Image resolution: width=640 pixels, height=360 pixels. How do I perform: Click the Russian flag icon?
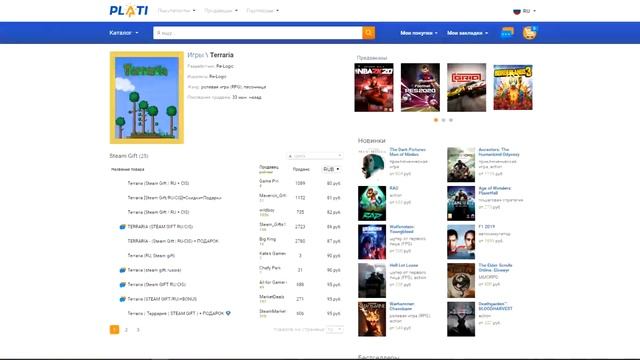point(517,11)
